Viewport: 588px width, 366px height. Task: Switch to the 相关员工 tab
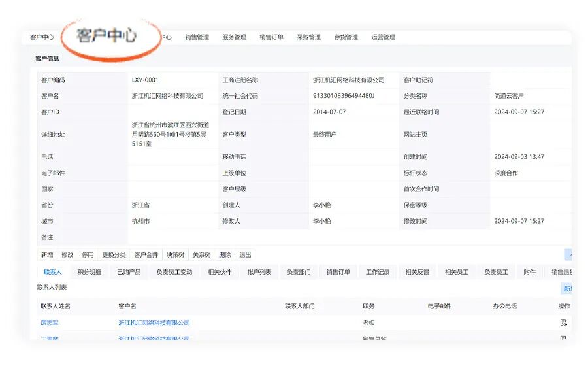457,272
